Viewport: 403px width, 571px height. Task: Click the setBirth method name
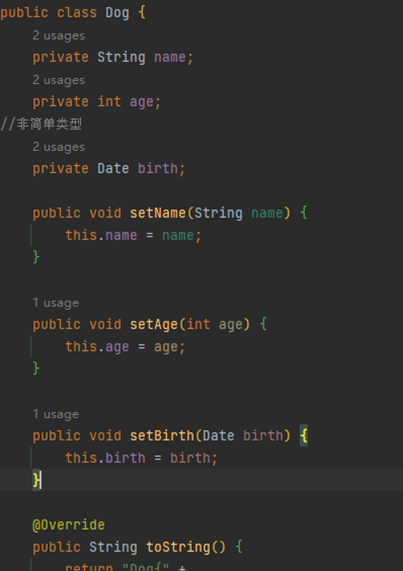tap(162, 436)
